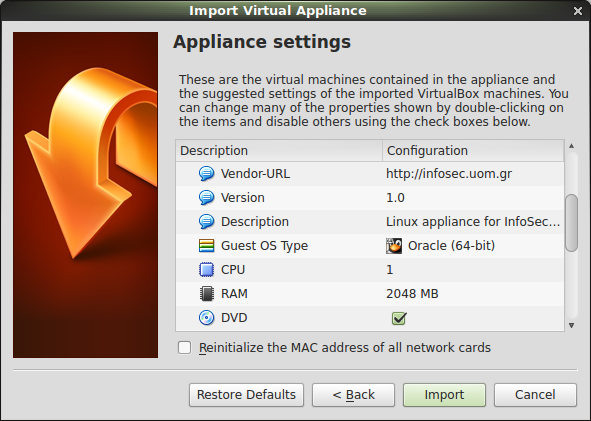Click the CPU chip icon
Viewport: 591px width, 421px height.
point(206,270)
